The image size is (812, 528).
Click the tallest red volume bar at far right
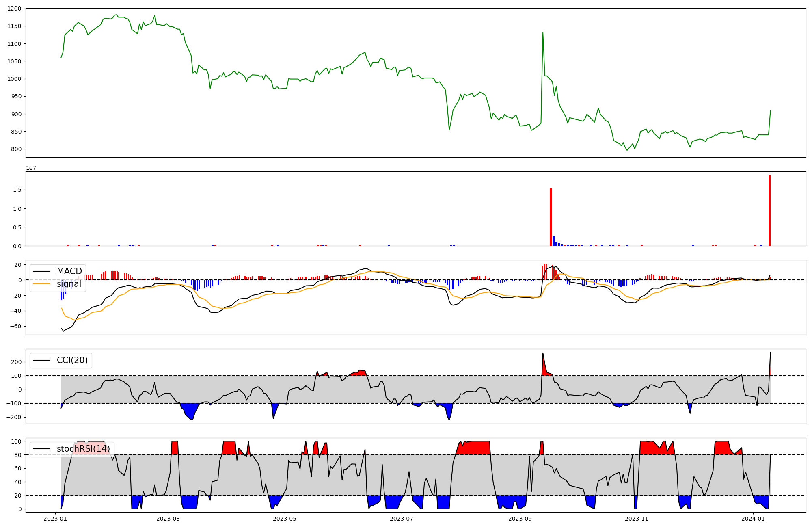pyautogui.click(x=769, y=210)
